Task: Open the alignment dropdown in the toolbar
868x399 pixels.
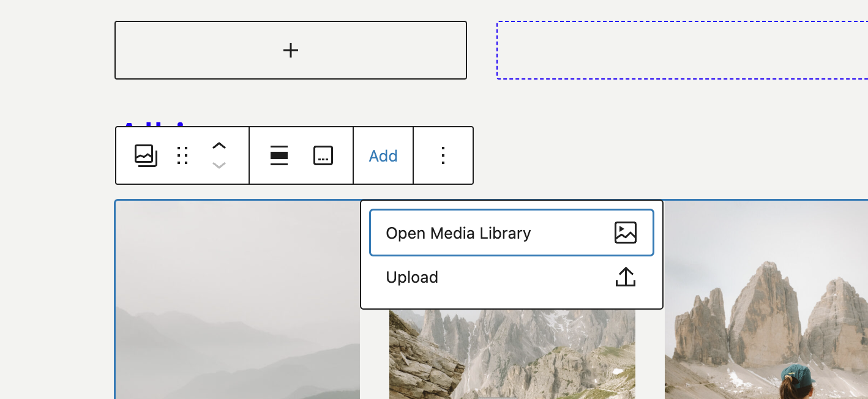Action: pyautogui.click(x=279, y=155)
